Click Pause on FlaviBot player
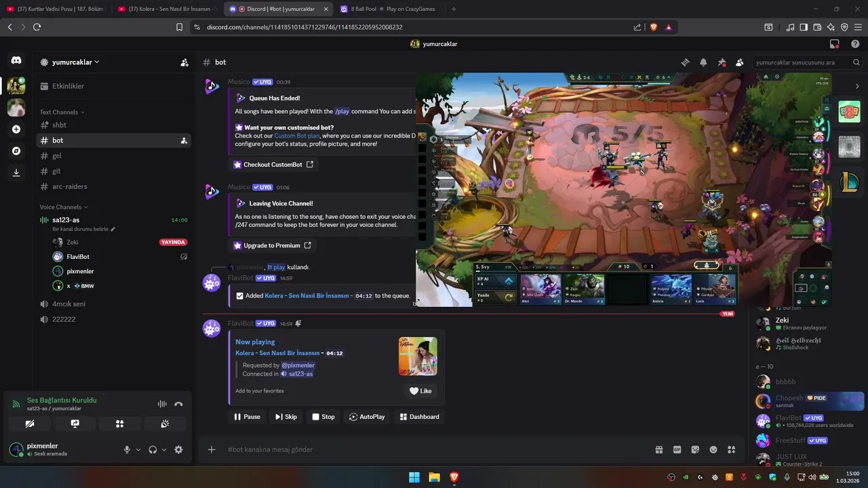The height and width of the screenshot is (488, 868). [247, 417]
